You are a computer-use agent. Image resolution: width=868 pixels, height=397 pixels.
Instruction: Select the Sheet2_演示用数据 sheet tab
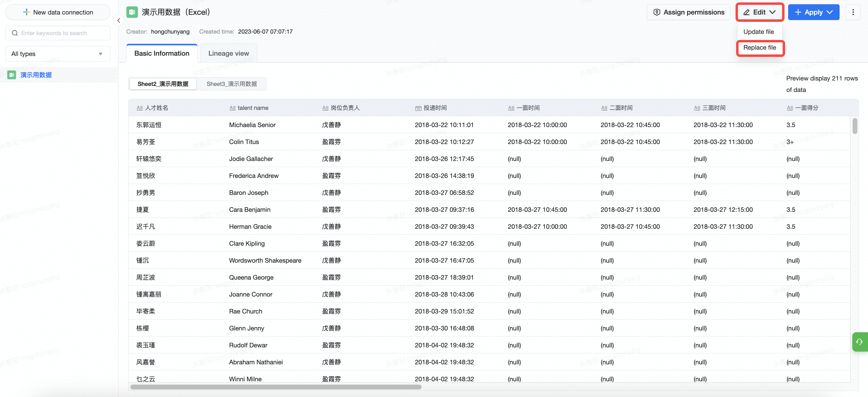[163, 84]
